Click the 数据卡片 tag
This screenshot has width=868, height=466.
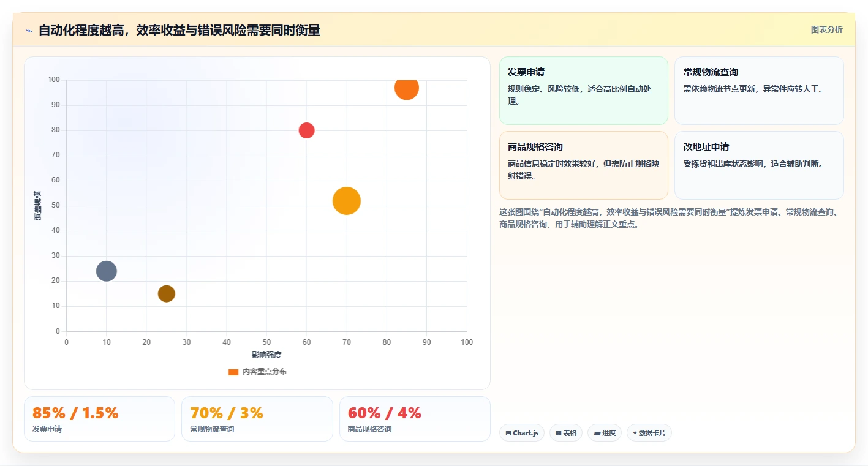tap(649, 433)
